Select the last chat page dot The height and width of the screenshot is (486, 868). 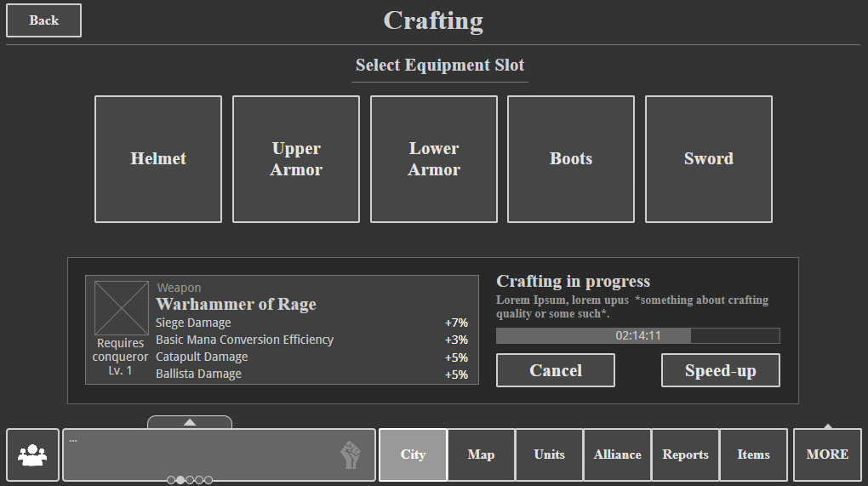[208, 480]
